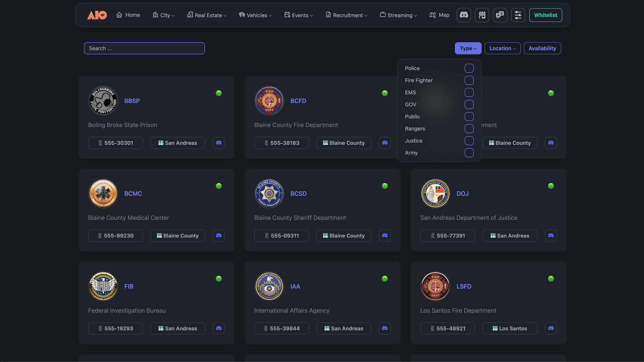644x362 pixels.
Task: Expand the Real Estate menu
Action: 207,15
